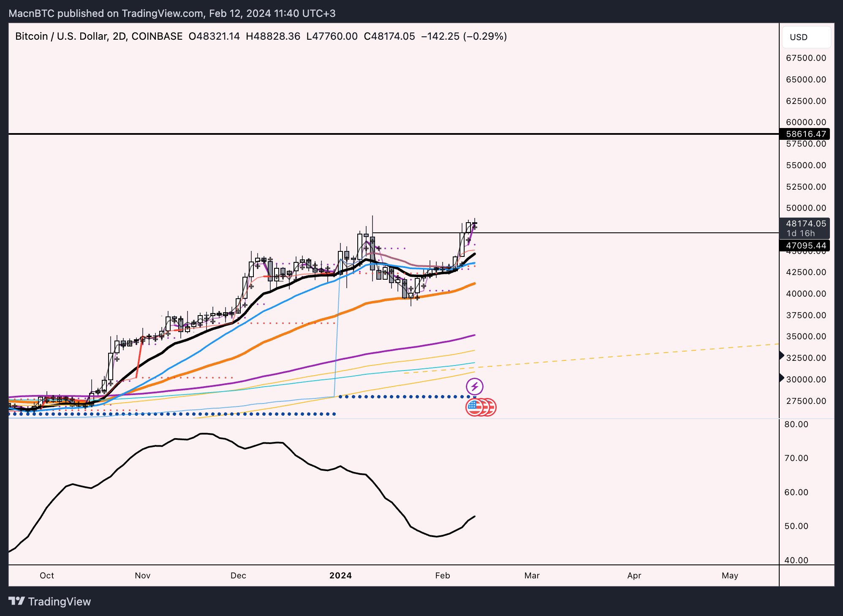Click the 2024 label on time axis
Screen dimensions: 843x616
pos(340,575)
